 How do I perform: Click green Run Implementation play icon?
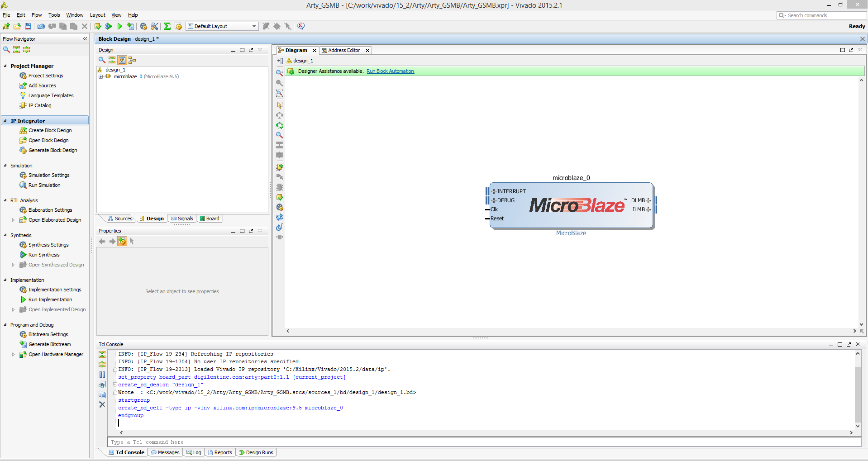119,26
